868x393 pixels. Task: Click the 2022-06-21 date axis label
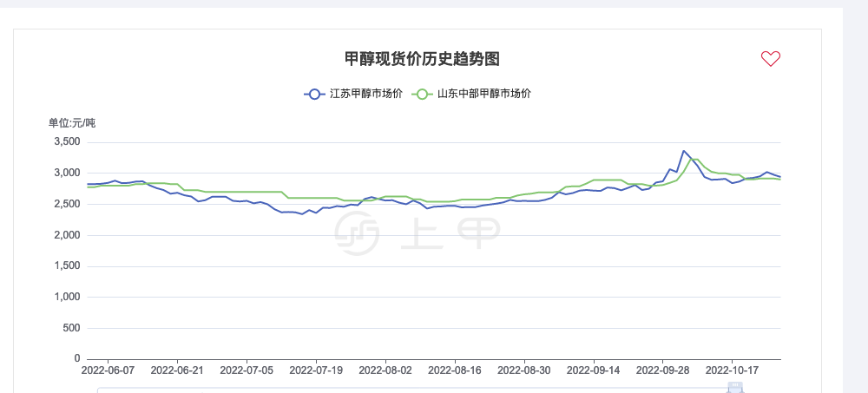[177, 370]
